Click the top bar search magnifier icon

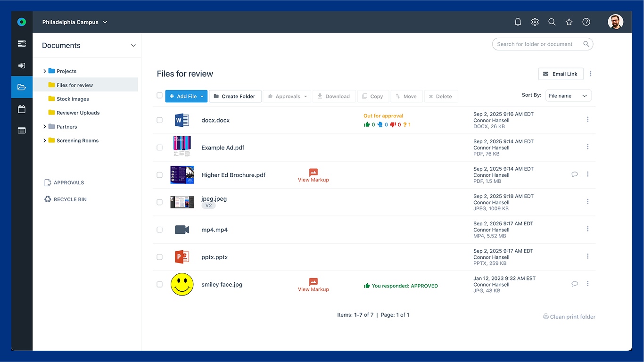click(x=552, y=22)
